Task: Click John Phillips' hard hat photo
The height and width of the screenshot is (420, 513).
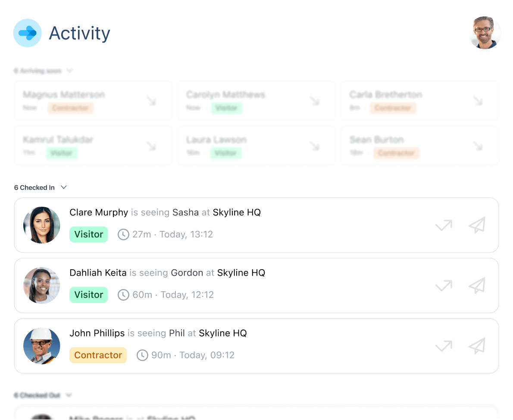Action: pyautogui.click(x=42, y=346)
